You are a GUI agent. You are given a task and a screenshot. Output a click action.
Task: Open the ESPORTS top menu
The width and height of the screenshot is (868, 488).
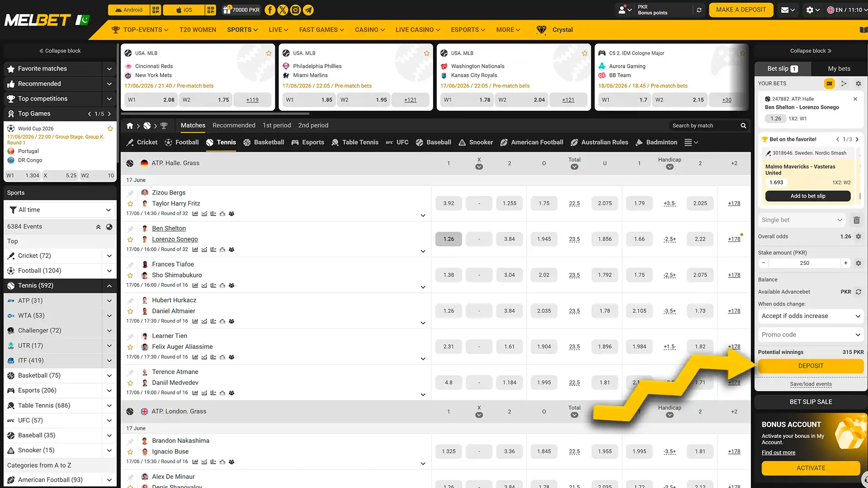click(x=468, y=30)
